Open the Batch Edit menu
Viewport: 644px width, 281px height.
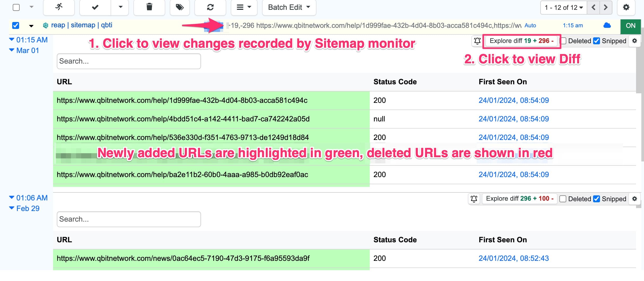pos(289,7)
